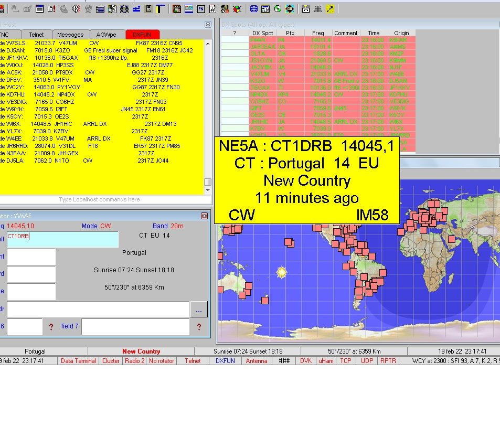This screenshot has height=448, width=500.
Task: Click the question mark column header
Action: click(x=235, y=33)
